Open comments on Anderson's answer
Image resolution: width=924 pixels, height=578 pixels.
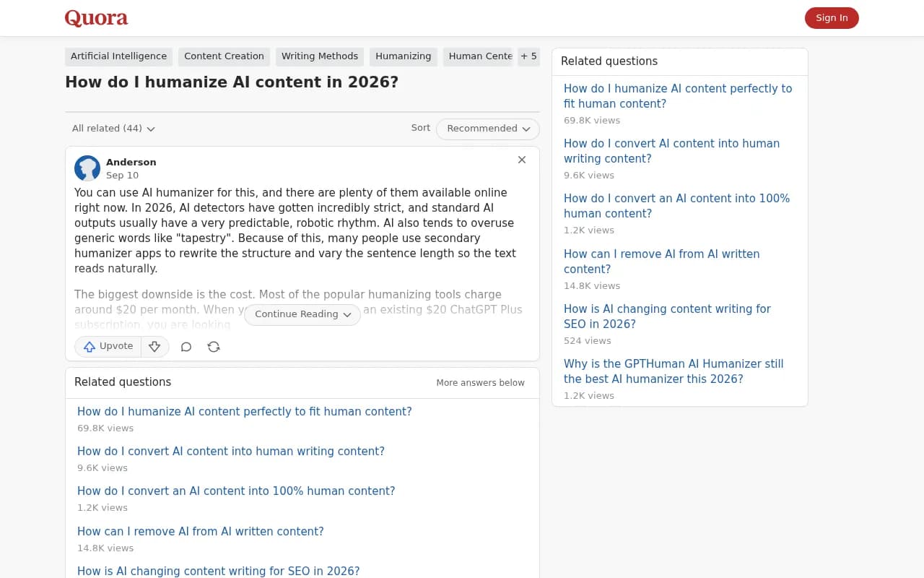pos(186,347)
